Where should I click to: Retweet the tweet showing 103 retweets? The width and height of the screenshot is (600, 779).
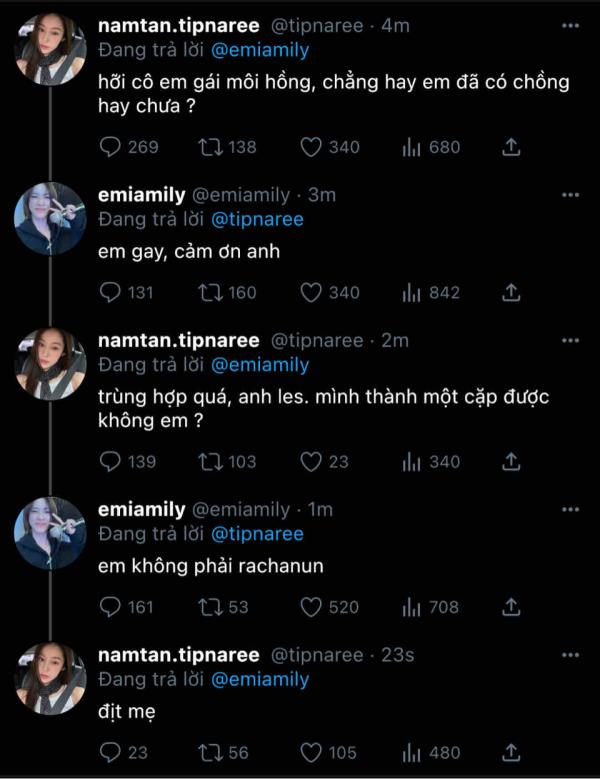click(x=211, y=461)
